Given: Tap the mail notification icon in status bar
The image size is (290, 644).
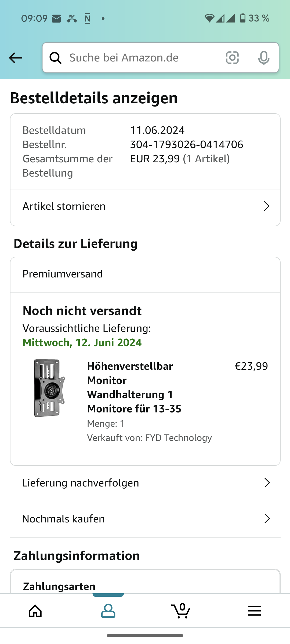Looking at the screenshot, I should pyautogui.click(x=56, y=19).
